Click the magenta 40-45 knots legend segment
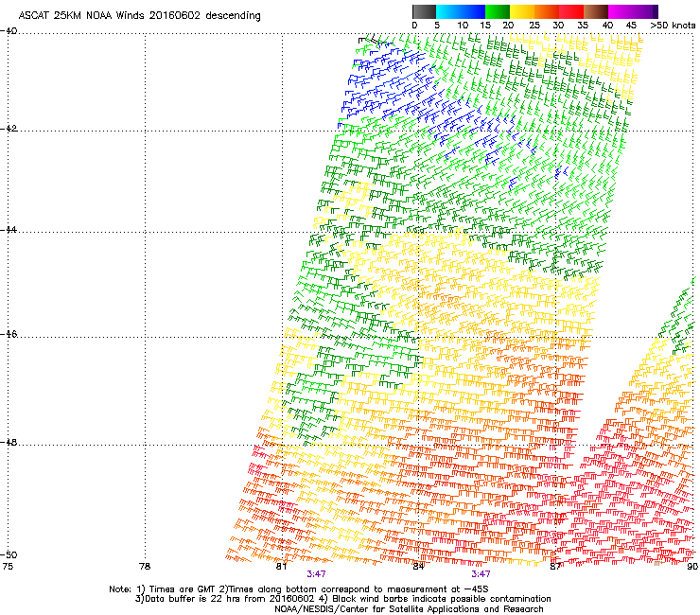700x615 pixels. pyautogui.click(x=621, y=11)
